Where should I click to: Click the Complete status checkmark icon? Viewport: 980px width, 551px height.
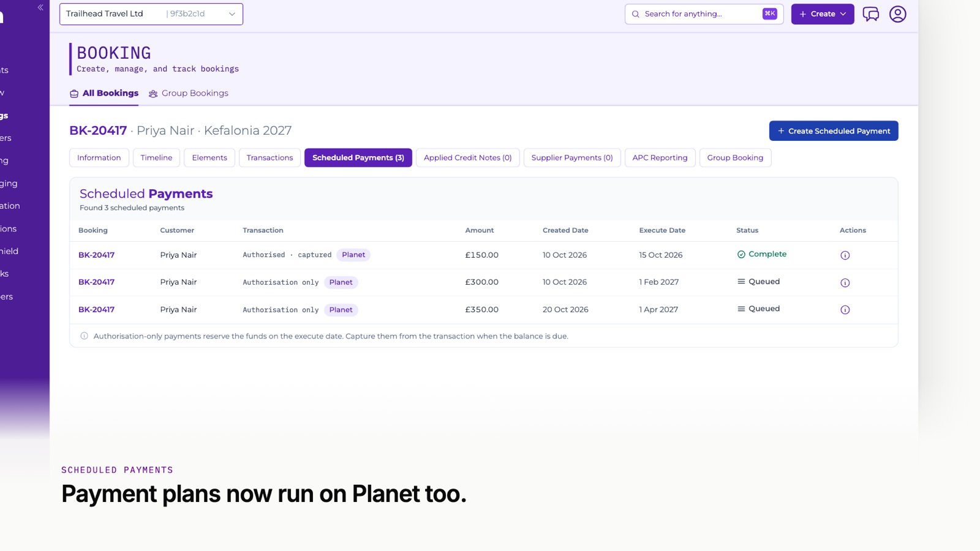click(741, 254)
